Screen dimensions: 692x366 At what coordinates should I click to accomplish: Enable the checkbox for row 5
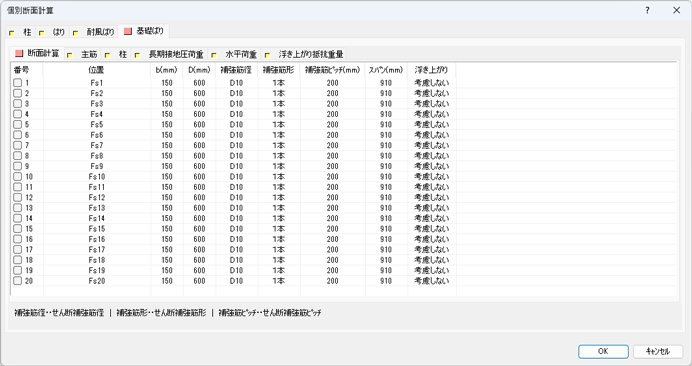coord(17,125)
